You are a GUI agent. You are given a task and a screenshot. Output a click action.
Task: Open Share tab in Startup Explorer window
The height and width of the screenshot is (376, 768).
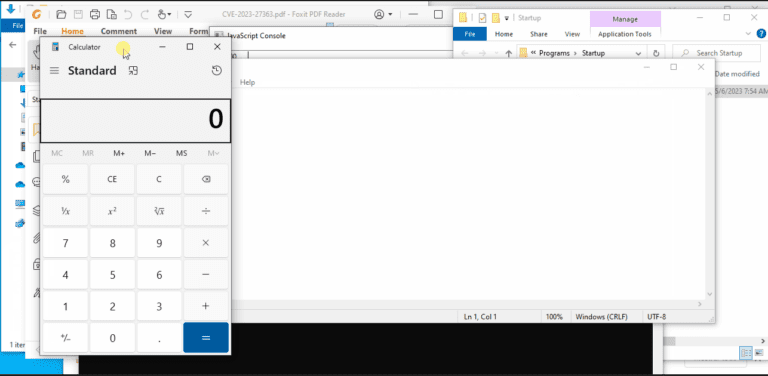(539, 34)
